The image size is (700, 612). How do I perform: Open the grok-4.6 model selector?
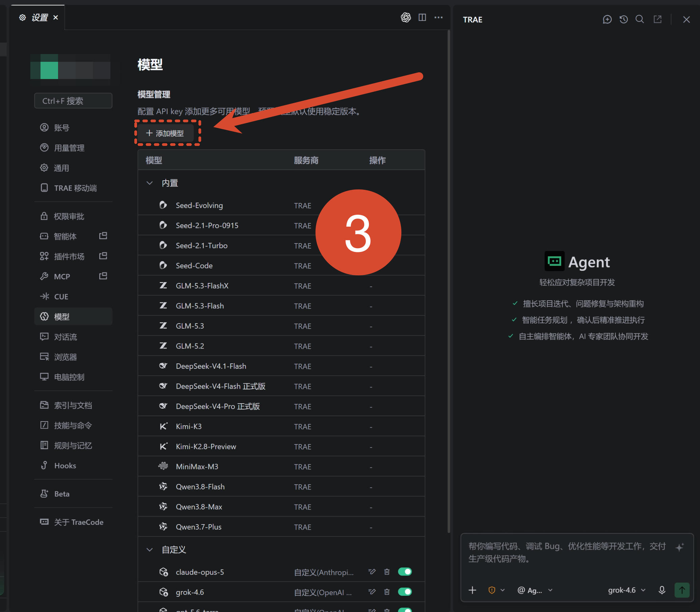coord(627,590)
